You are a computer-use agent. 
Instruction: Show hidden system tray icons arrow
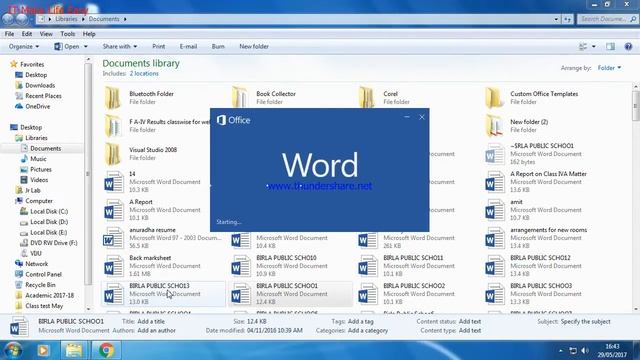pos(561,351)
